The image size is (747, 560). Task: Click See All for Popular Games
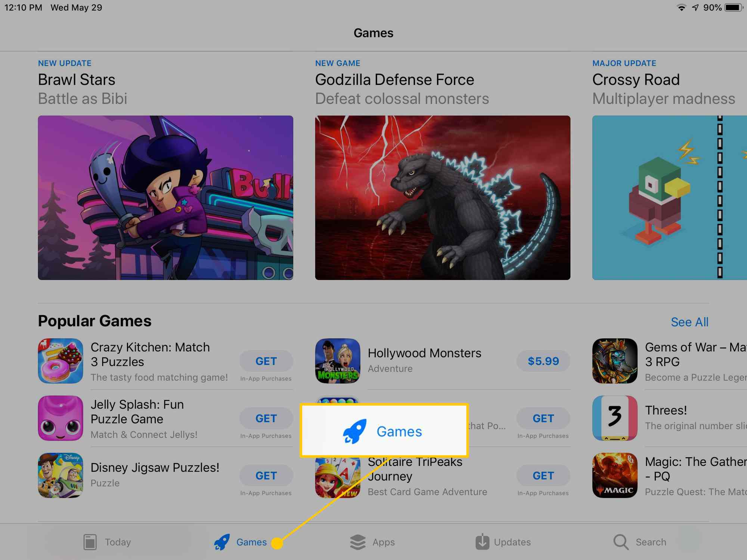[x=689, y=321]
